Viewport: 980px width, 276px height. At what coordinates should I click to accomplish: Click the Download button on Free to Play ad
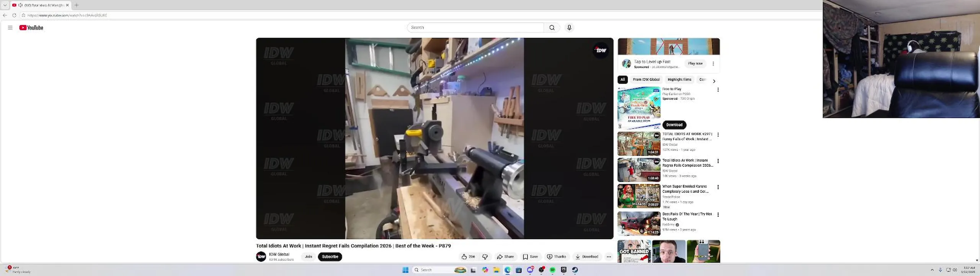674,125
